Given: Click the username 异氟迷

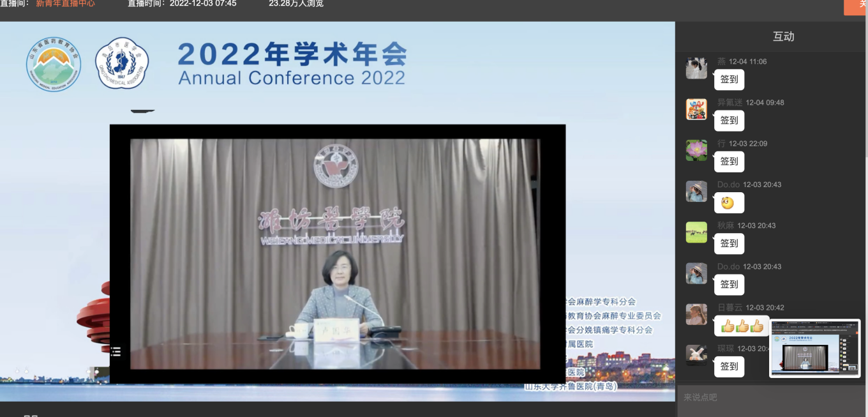Looking at the screenshot, I should (730, 102).
